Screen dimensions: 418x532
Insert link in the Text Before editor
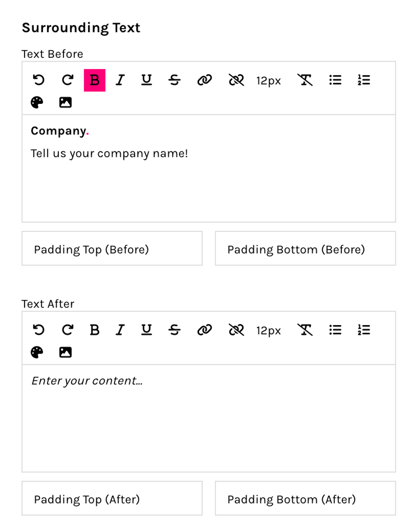click(204, 80)
